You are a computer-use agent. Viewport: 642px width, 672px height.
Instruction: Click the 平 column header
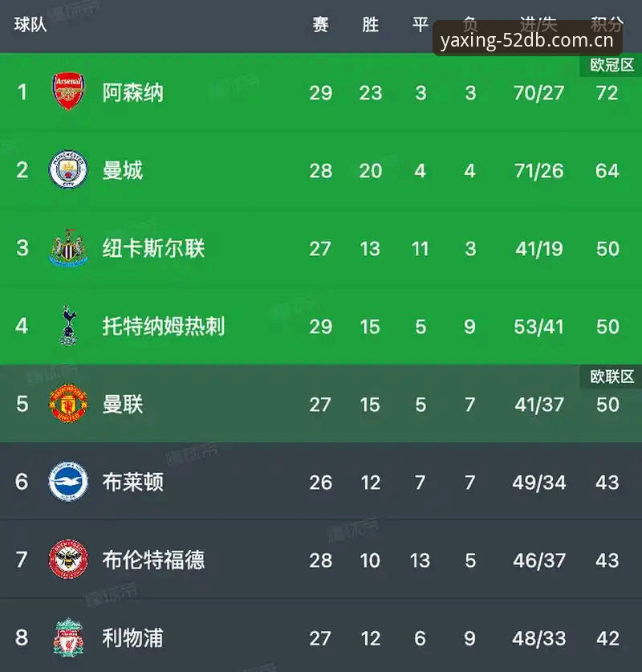(x=421, y=24)
